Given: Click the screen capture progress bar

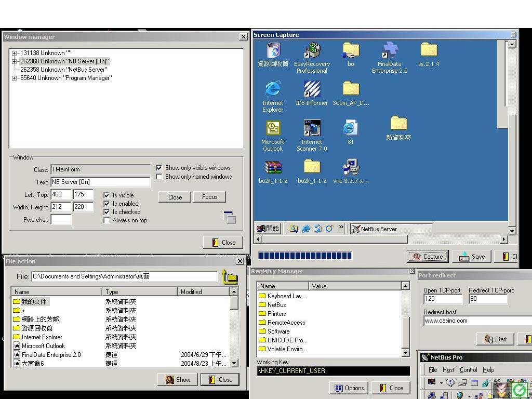Looking at the screenshot, I should point(305,255).
